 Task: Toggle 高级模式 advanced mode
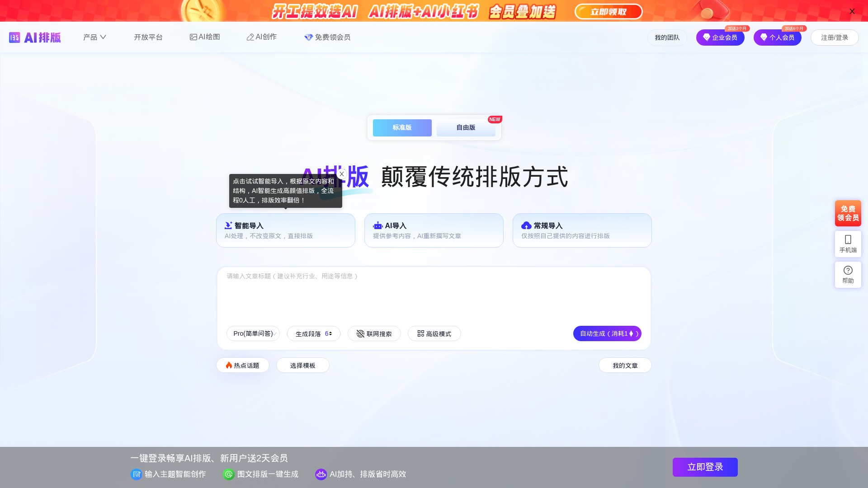pyautogui.click(x=434, y=333)
